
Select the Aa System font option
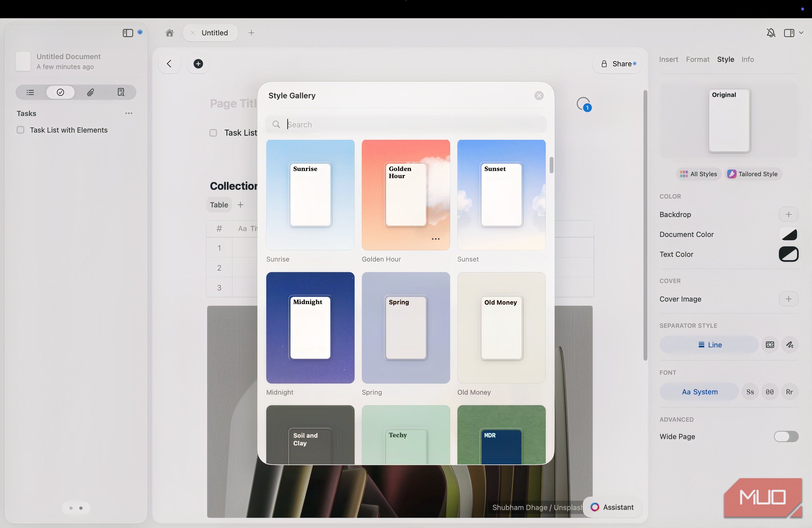(699, 392)
